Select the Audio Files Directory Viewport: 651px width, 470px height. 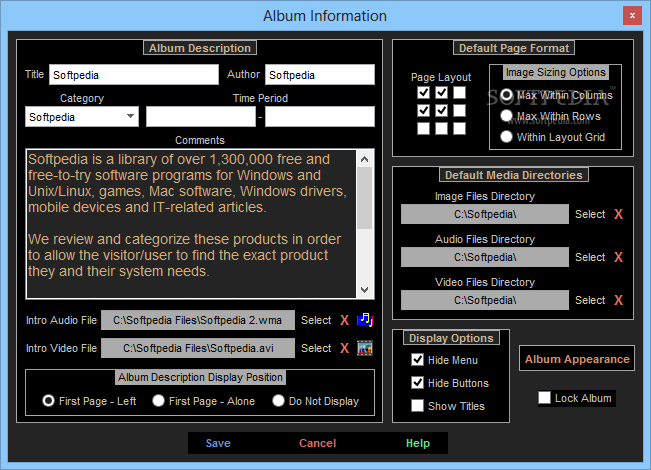[x=590, y=257]
